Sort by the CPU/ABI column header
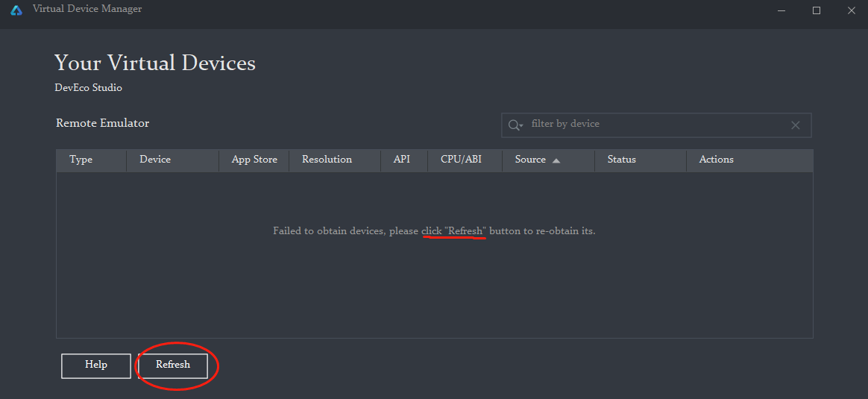 click(465, 160)
